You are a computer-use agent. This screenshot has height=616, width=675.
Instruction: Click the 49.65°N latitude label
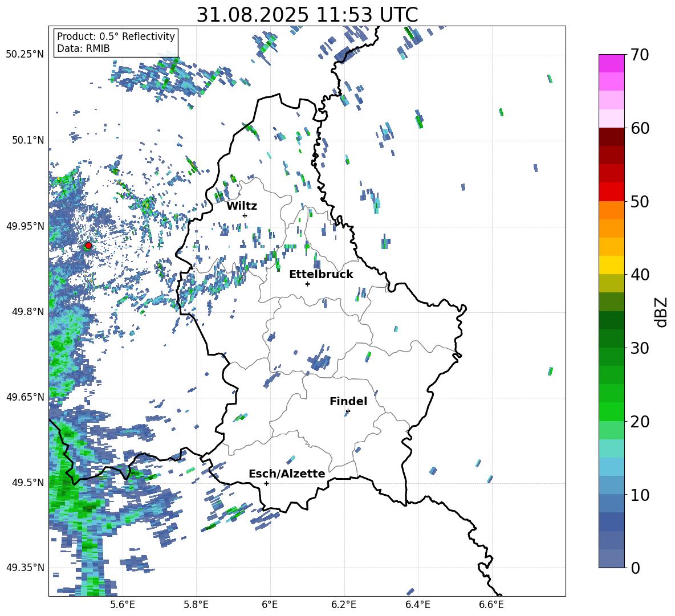coord(25,397)
